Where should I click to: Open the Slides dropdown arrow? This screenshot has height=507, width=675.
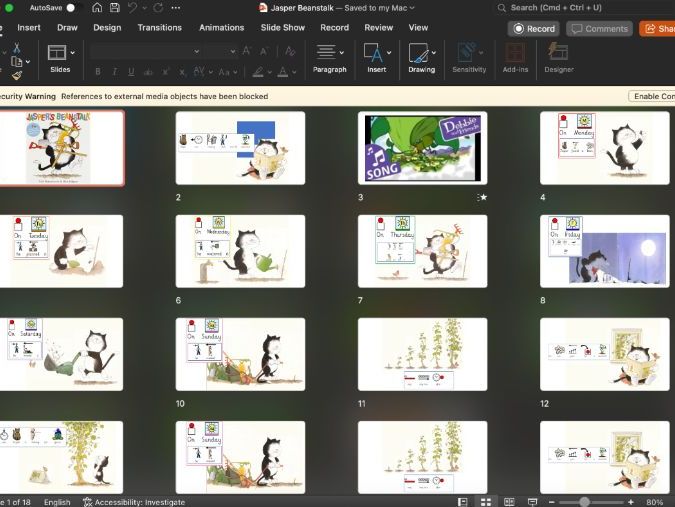click(72, 53)
